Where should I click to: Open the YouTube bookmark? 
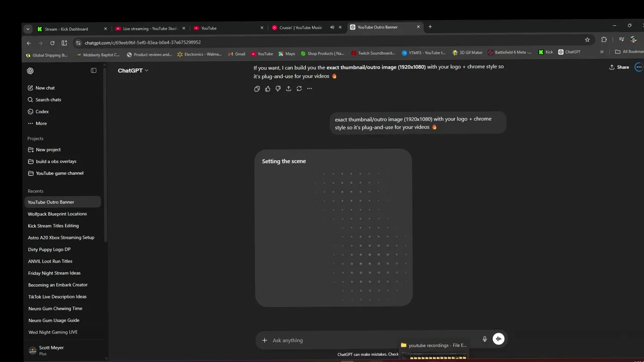(x=262, y=54)
